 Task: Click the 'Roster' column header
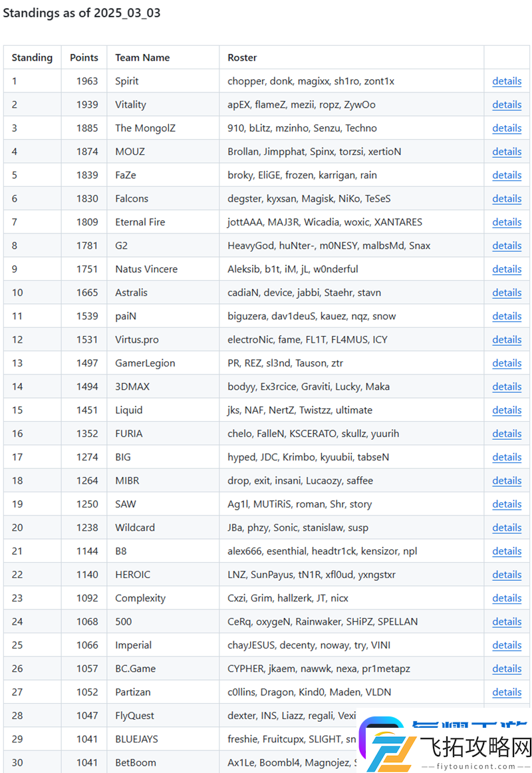(242, 58)
